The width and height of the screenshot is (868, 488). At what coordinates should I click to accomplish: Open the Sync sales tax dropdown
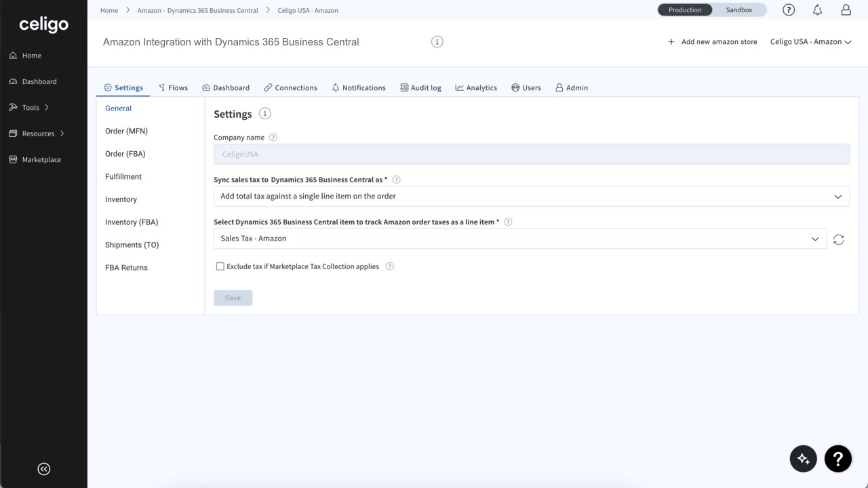(x=532, y=196)
